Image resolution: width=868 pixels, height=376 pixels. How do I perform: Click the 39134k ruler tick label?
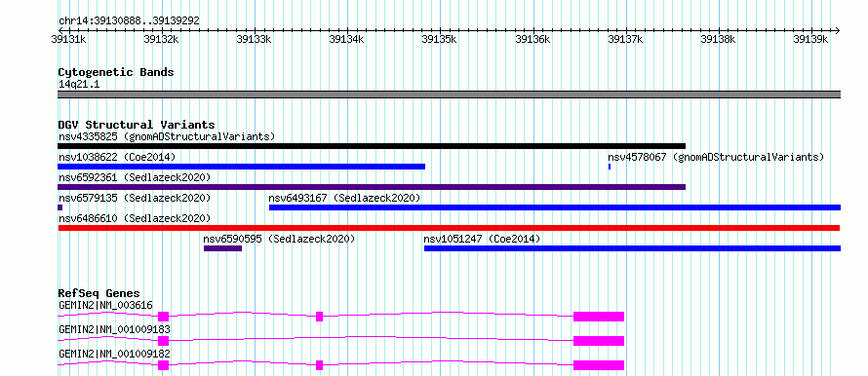(x=347, y=39)
